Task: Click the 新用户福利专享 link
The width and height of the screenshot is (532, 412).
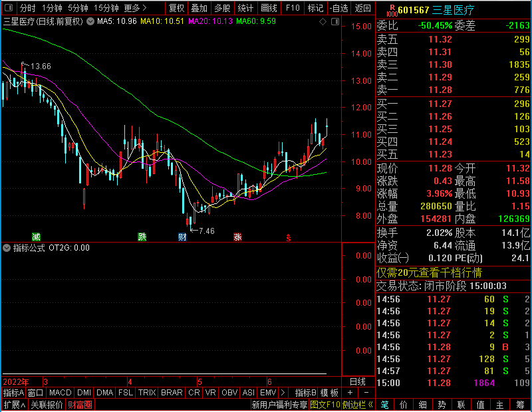Action: pyautogui.click(x=279, y=405)
